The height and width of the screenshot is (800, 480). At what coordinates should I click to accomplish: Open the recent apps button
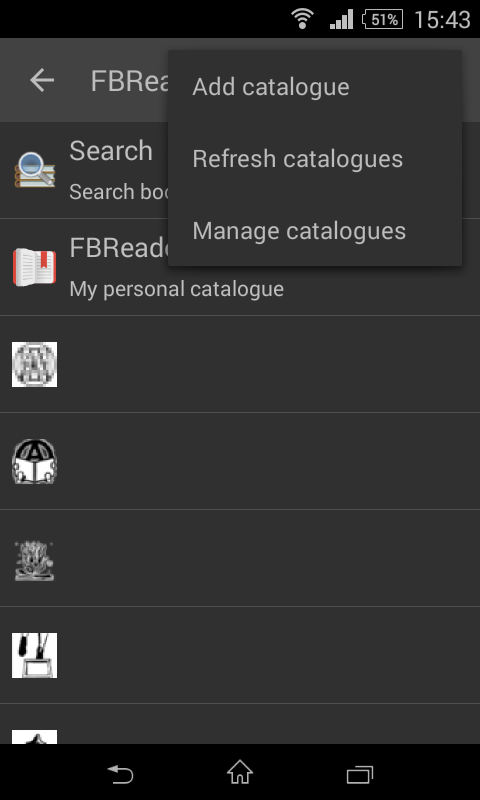[x=360, y=774]
